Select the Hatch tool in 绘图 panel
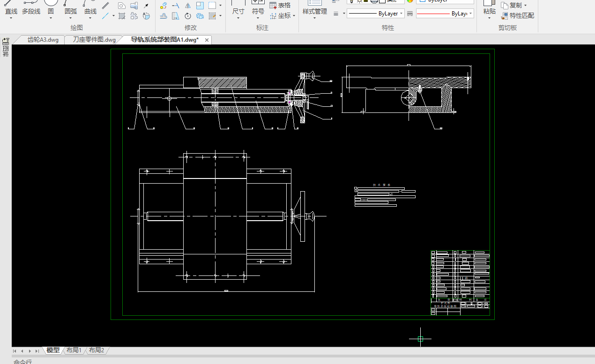 point(122,16)
